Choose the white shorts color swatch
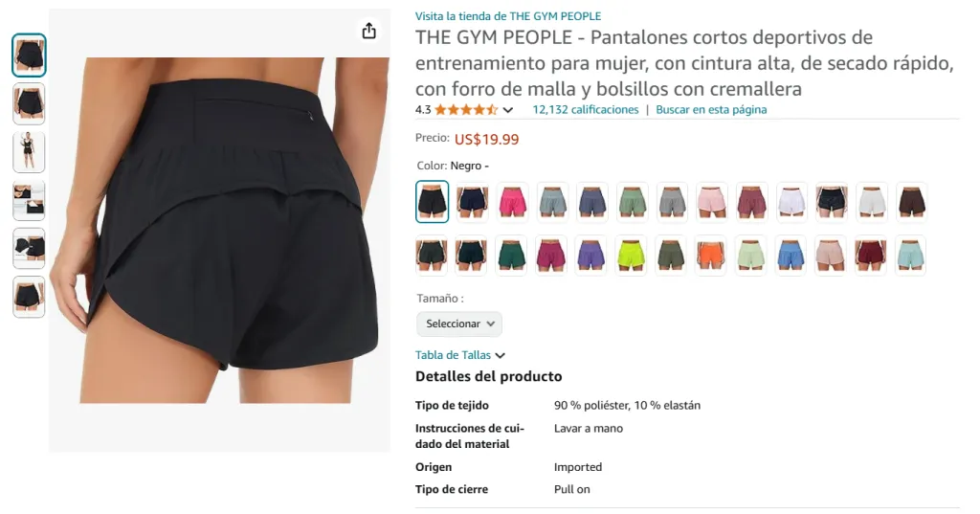The image size is (980, 514). 791,202
